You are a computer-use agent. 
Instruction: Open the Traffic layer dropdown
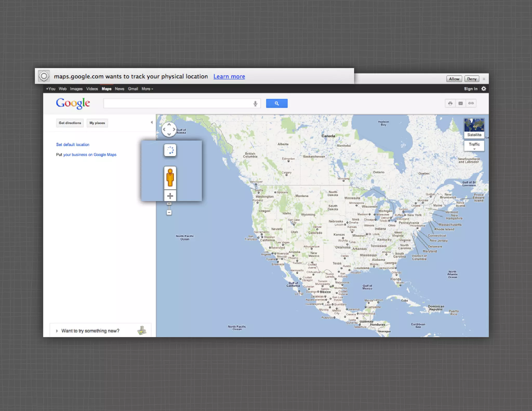pyautogui.click(x=474, y=146)
